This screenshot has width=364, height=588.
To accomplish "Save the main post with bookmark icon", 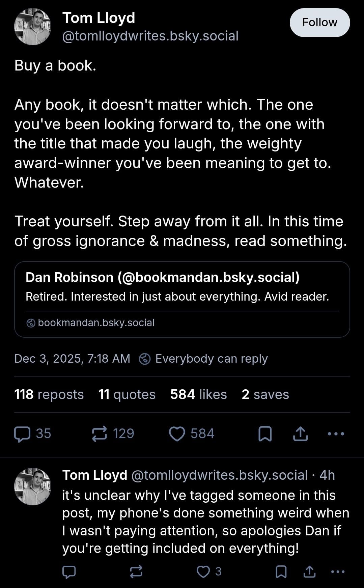I will point(265,434).
